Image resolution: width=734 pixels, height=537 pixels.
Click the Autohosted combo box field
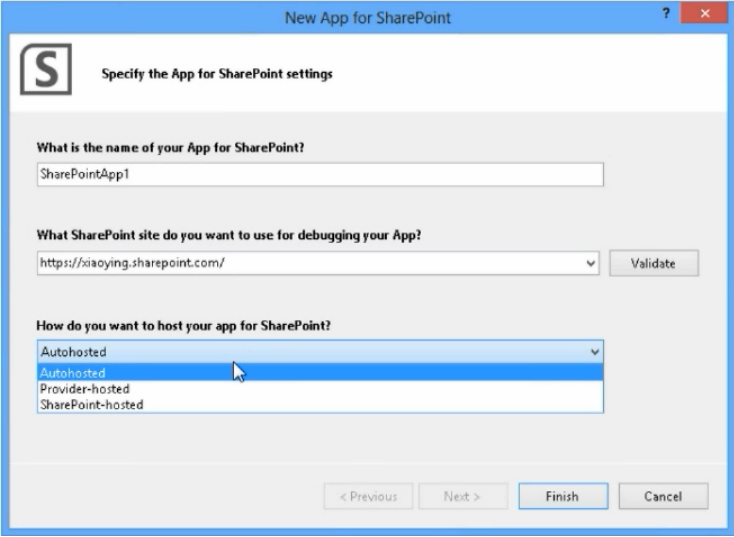(320, 352)
